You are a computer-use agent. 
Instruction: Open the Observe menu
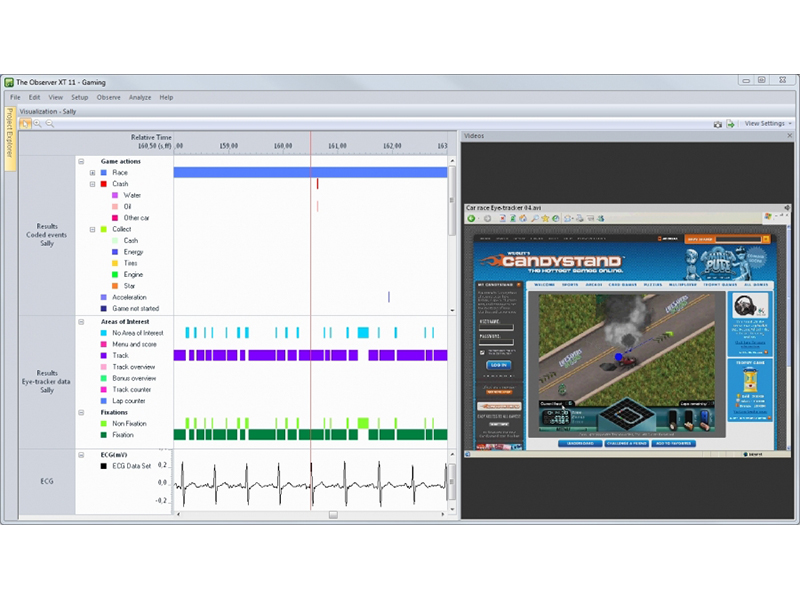coord(108,97)
